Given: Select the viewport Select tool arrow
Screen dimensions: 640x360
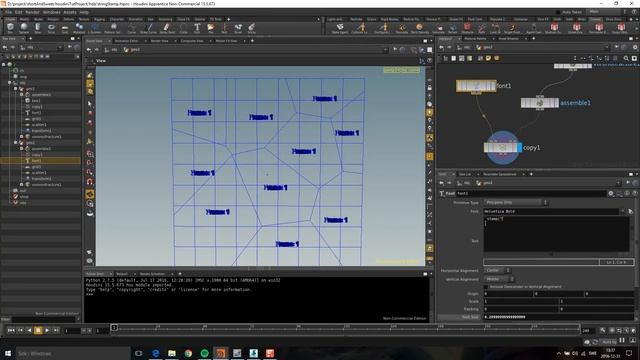Looking at the screenshot, I should [90, 104].
